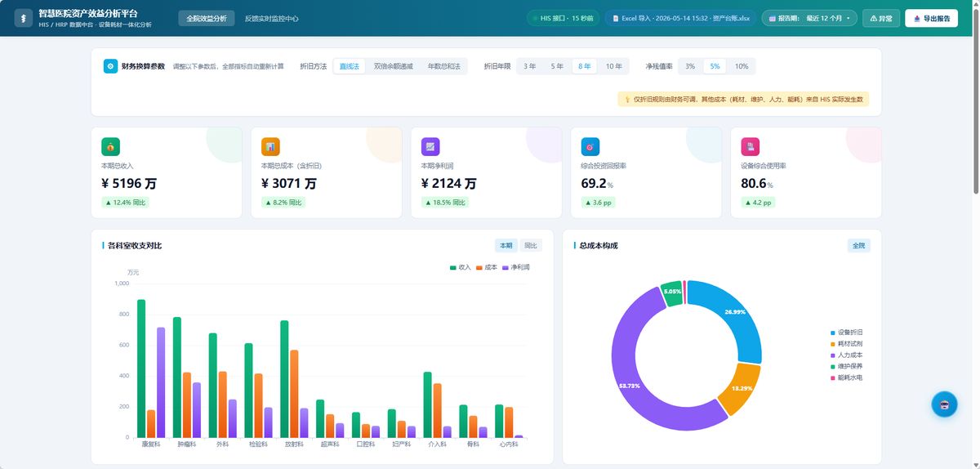
Task: Click the platform logo icon in header
Action: (24, 18)
